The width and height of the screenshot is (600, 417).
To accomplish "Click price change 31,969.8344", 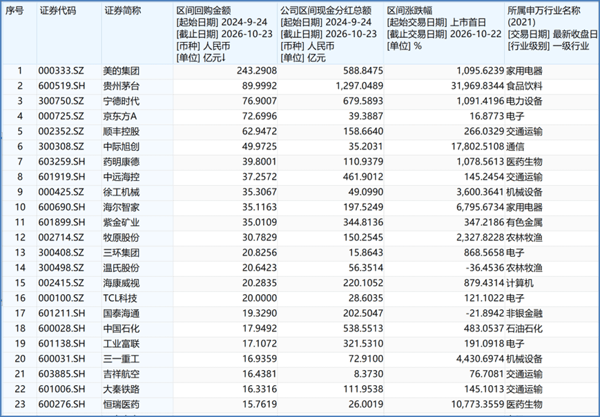I will (478, 86).
